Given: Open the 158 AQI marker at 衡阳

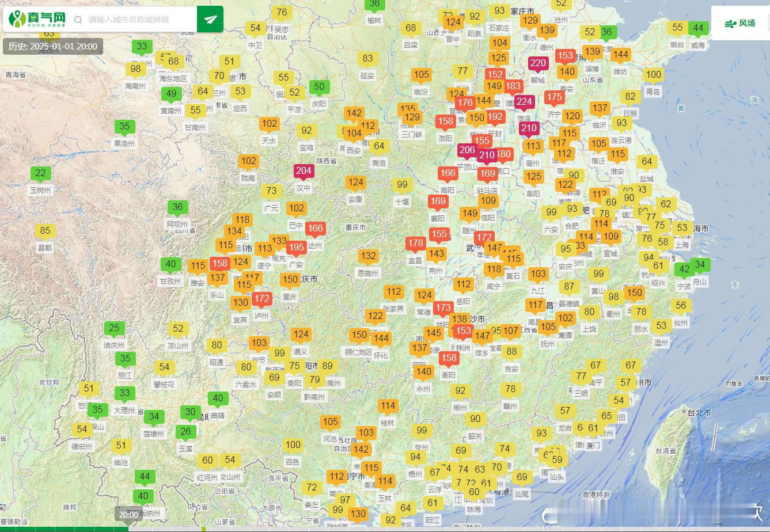Looking at the screenshot, I should 449,358.
